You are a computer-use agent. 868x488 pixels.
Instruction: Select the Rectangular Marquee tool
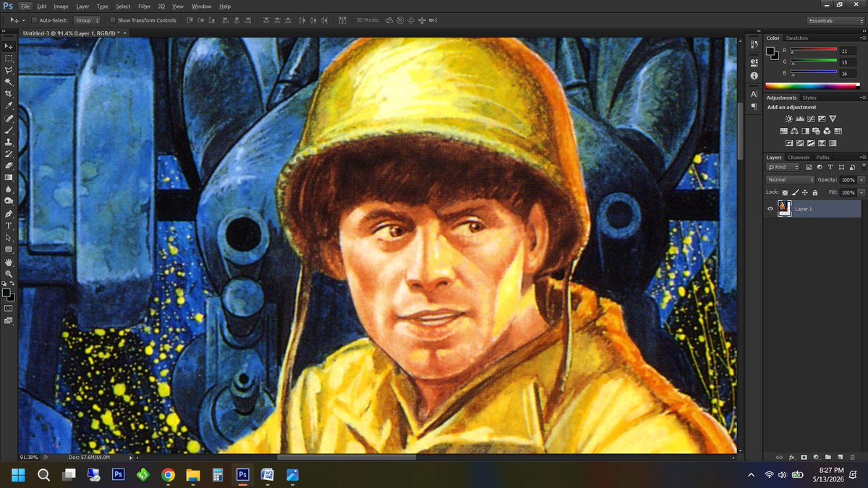click(x=9, y=58)
